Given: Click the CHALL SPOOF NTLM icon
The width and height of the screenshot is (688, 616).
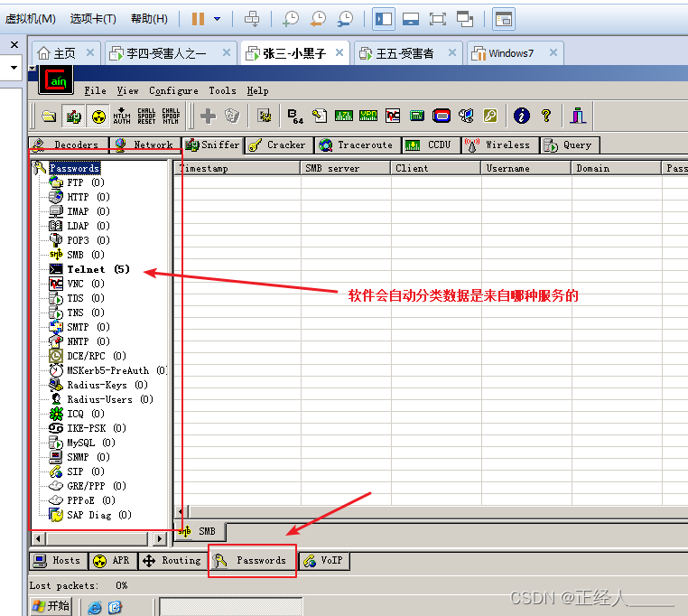Looking at the screenshot, I should pyautogui.click(x=171, y=116).
